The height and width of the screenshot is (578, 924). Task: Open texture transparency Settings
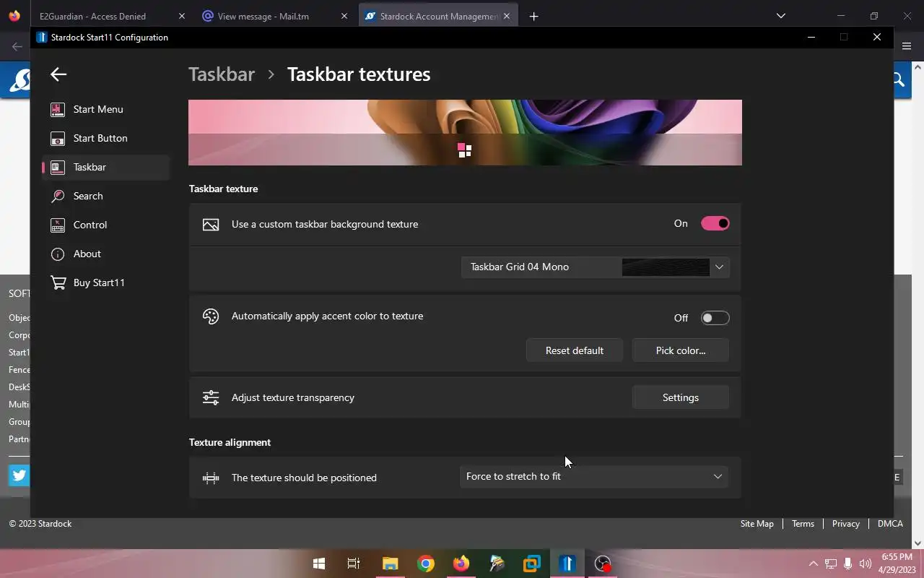click(681, 397)
